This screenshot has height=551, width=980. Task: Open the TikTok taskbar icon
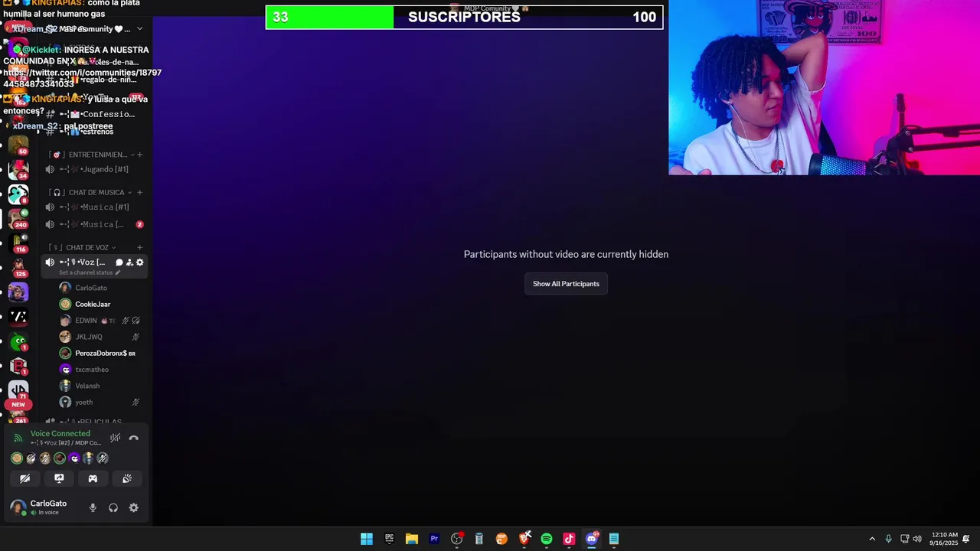[569, 539]
